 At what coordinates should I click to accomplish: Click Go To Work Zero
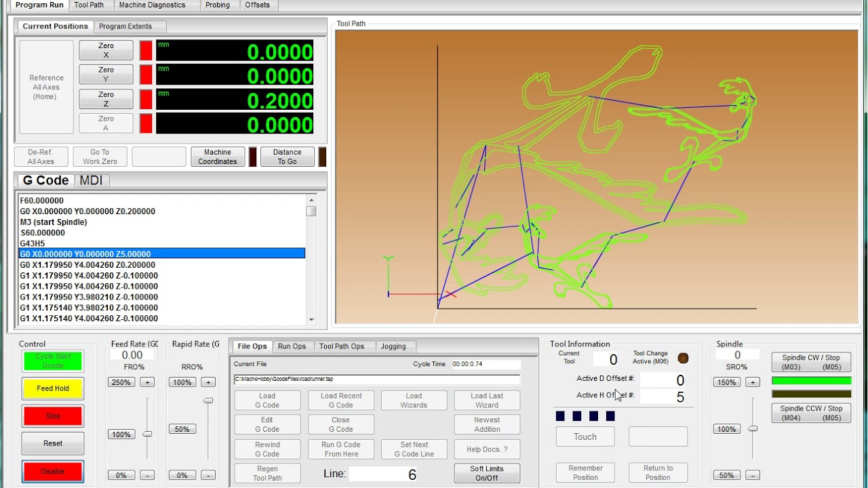pos(100,157)
